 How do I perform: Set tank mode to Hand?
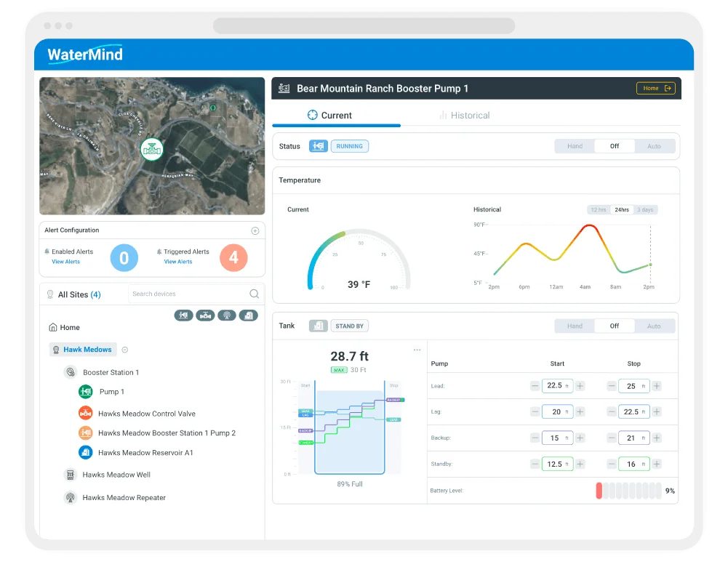[575, 326]
